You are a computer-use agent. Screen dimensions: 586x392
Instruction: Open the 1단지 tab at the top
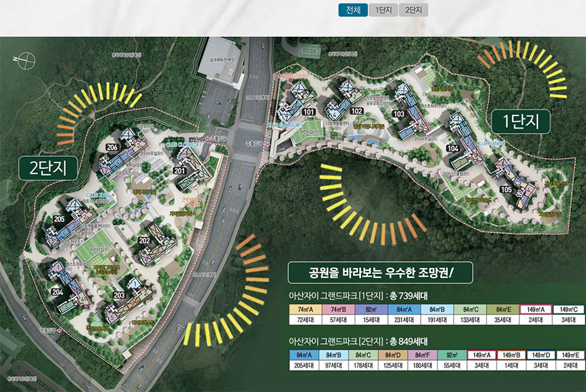383,10
